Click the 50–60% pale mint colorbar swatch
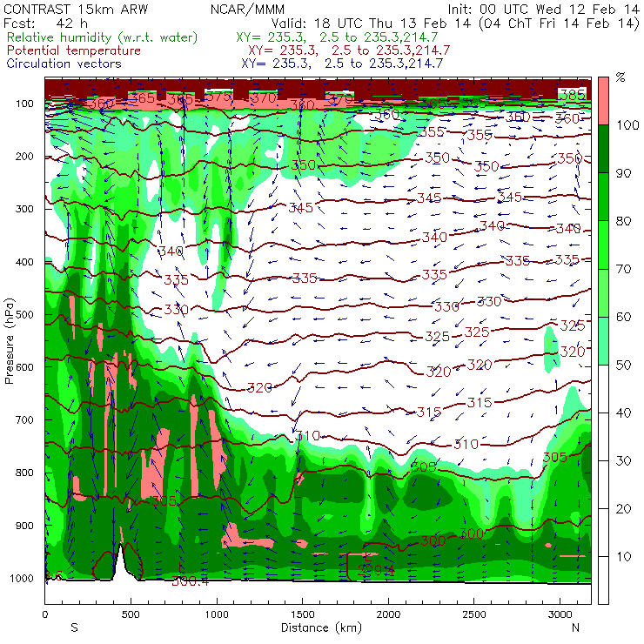The width and height of the screenshot is (644, 644). pos(603,341)
